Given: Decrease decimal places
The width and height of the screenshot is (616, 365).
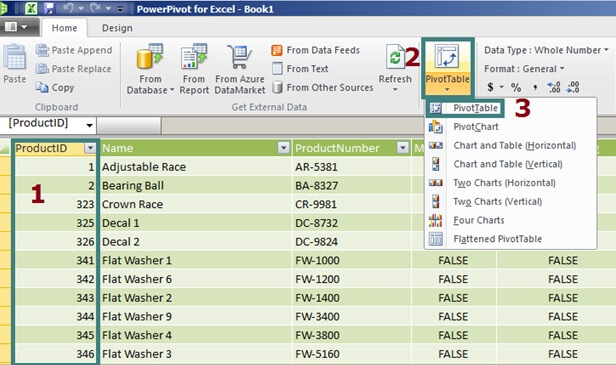Looking at the screenshot, I should 573,87.
